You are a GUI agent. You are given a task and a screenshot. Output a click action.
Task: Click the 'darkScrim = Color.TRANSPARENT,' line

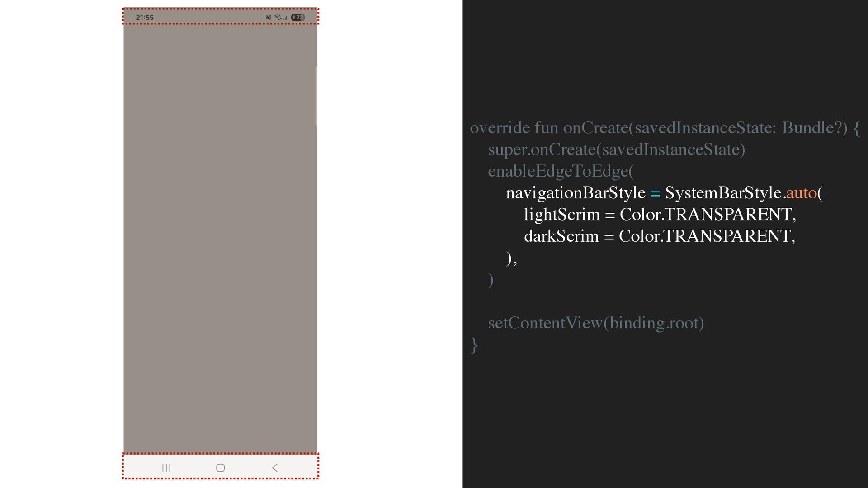click(x=660, y=236)
